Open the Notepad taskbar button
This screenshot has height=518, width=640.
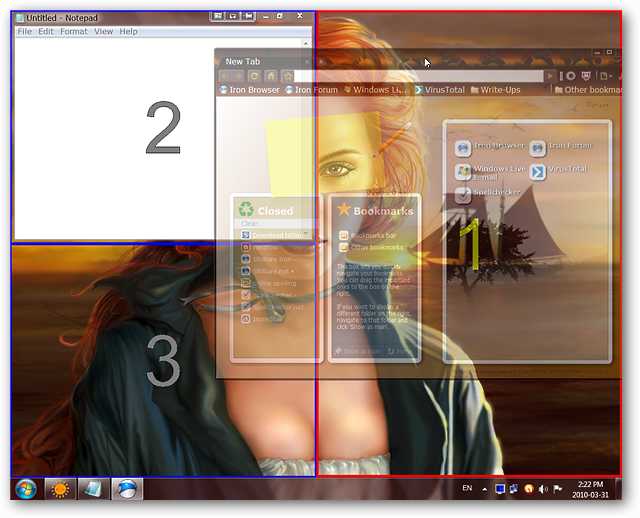[x=93, y=489]
